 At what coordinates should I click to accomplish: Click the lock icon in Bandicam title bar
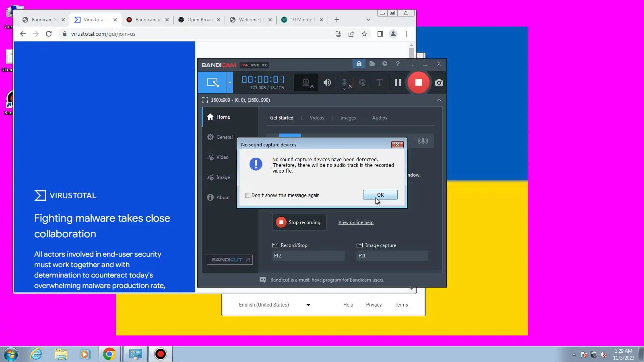[359, 64]
